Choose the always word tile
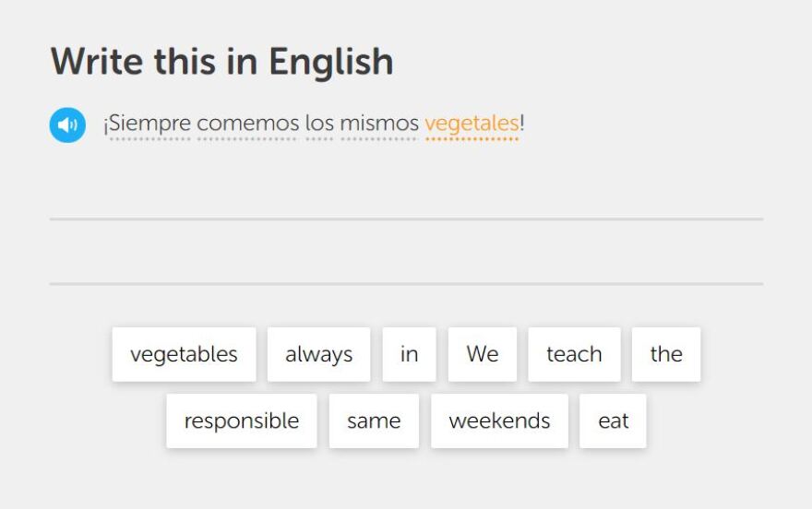 click(319, 354)
